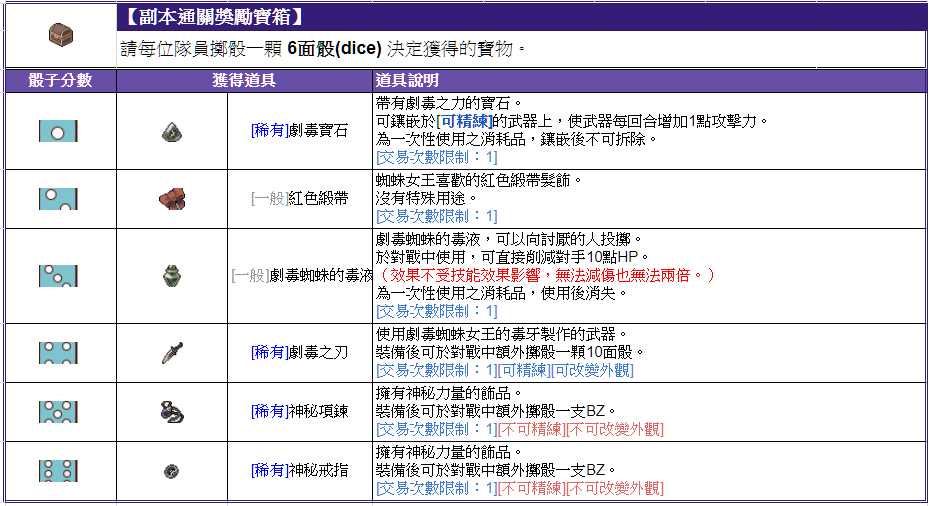Click [不可精練] in 神秘項鍊 row
The image size is (930, 506).
(x=531, y=429)
